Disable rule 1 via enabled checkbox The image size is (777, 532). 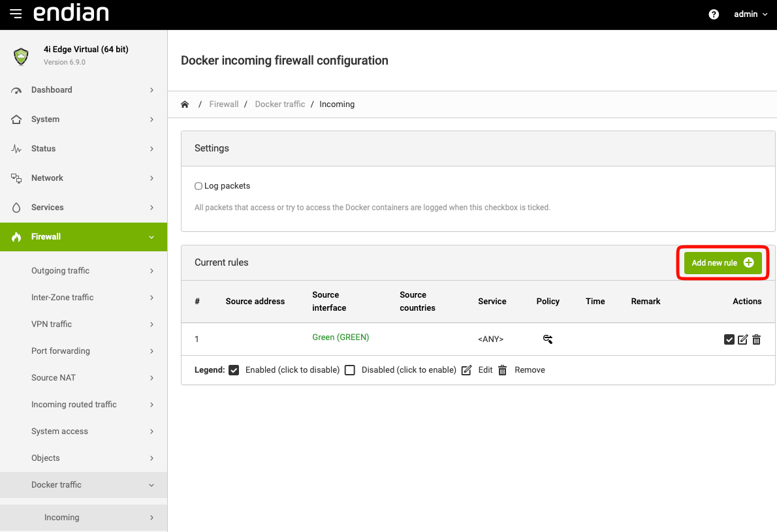pos(729,339)
